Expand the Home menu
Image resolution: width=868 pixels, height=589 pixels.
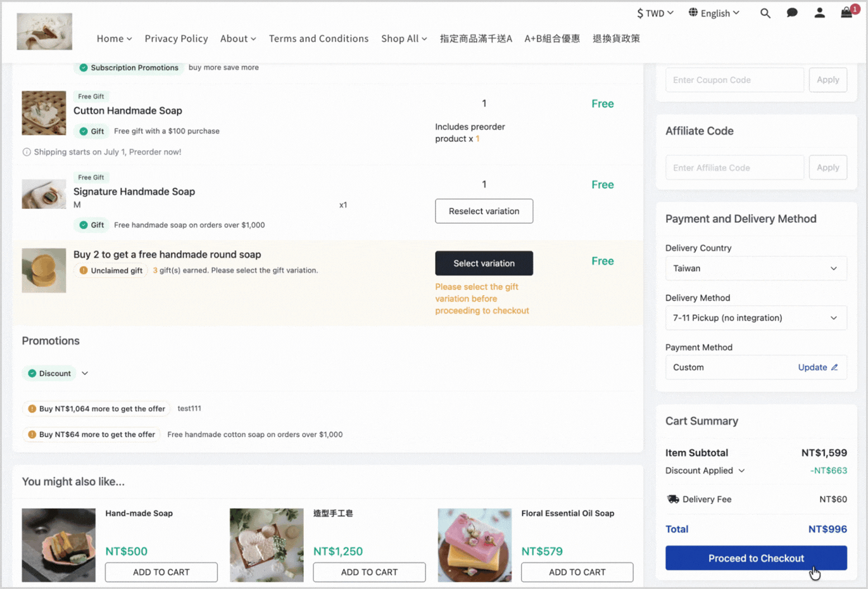(114, 39)
